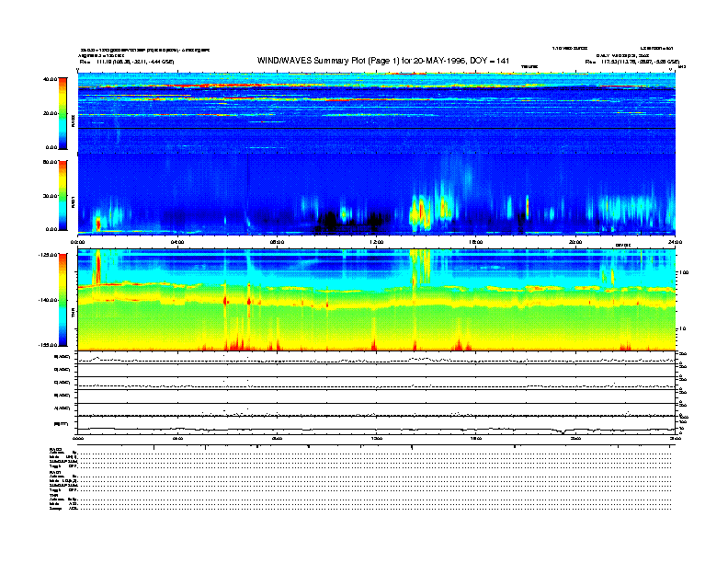Image resolution: width=728 pixels, height=563 pixels.
Task: Click 20:00 on axis between RAD1 and TNR
Action: point(575,242)
